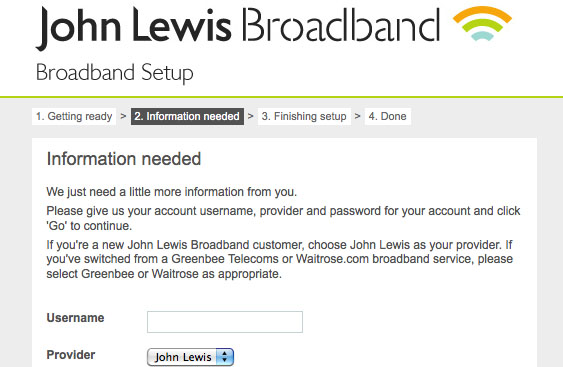Select the 2. Information needed step

(187, 116)
